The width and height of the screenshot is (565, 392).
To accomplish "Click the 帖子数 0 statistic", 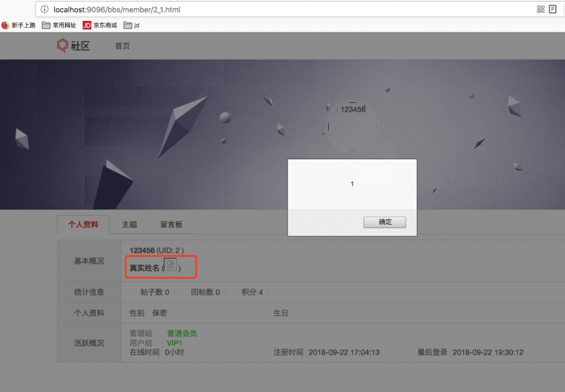I will click(155, 292).
